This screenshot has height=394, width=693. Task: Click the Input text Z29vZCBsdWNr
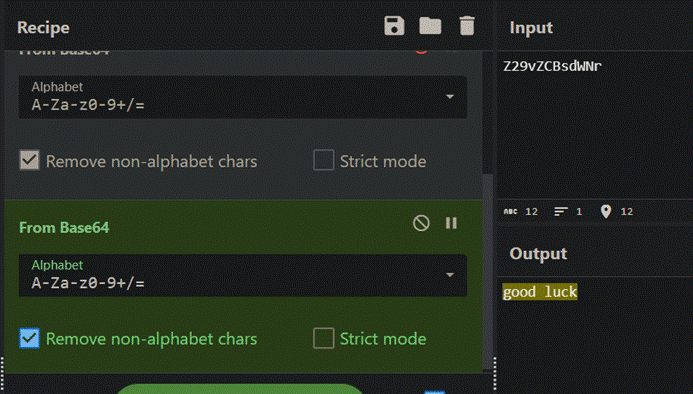click(552, 66)
